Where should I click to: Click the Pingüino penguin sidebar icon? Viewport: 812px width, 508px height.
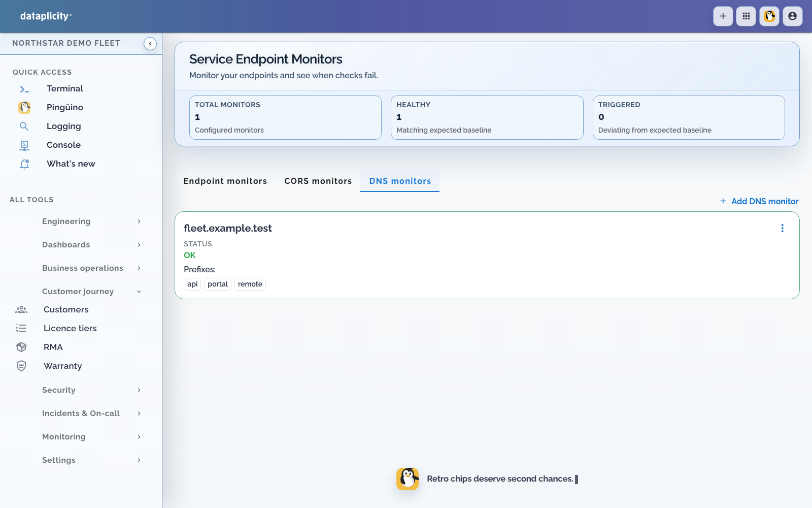[24, 107]
